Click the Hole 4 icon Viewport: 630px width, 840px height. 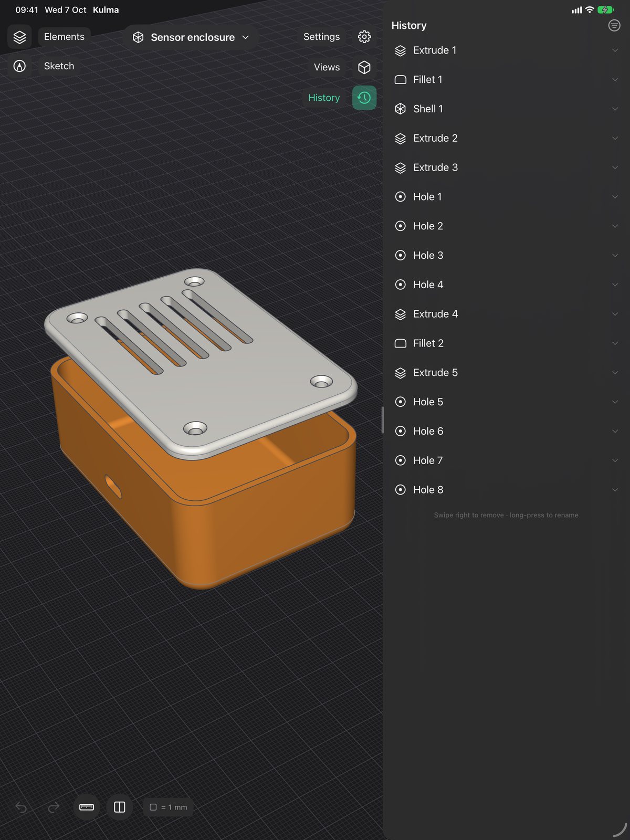pyautogui.click(x=401, y=285)
